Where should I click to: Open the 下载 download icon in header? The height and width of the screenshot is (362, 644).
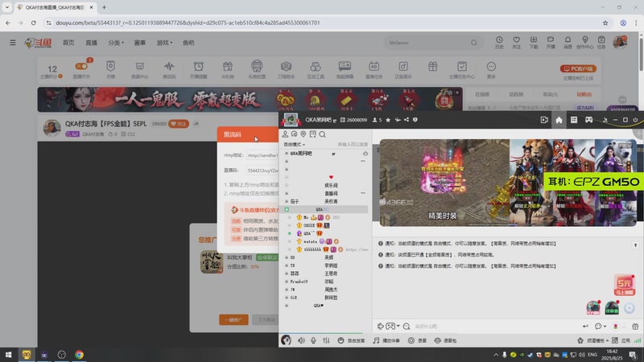click(533, 43)
